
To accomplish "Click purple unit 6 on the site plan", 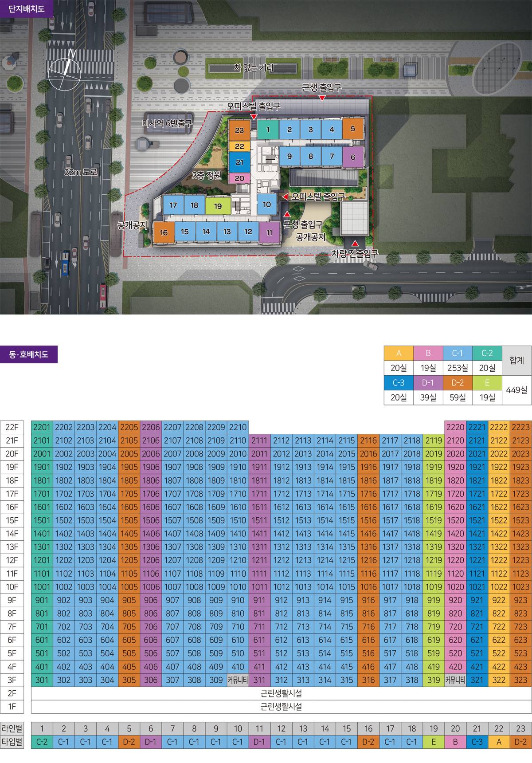I will [x=353, y=157].
